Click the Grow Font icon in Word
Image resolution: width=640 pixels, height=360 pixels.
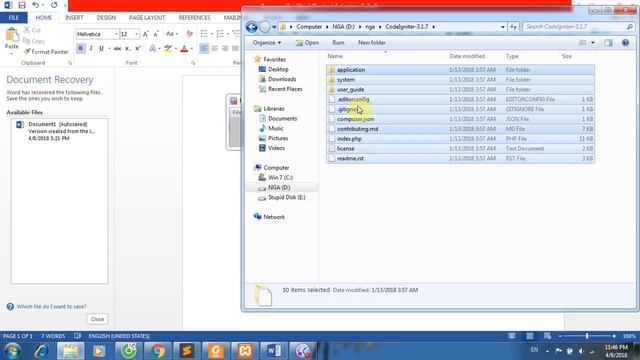coord(146,34)
